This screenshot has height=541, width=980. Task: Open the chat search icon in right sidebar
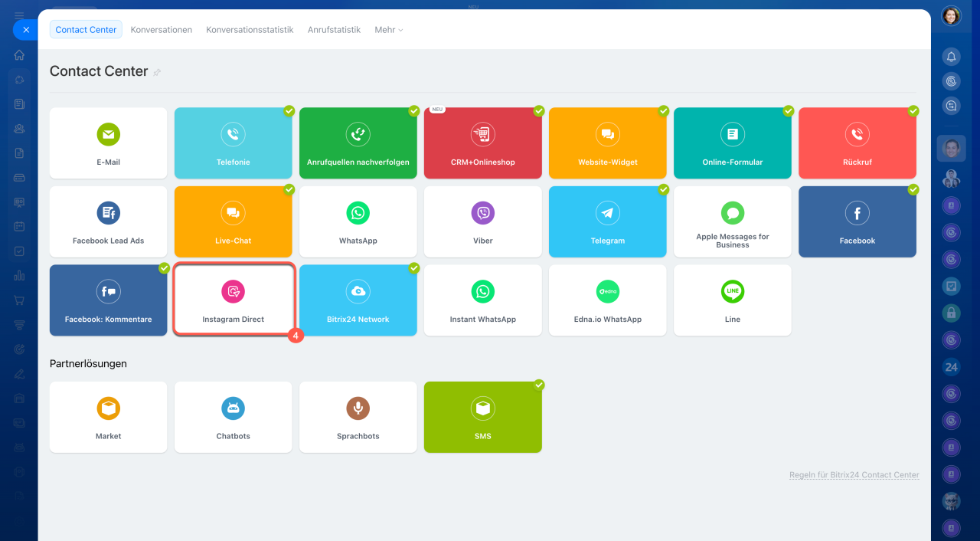(x=951, y=106)
